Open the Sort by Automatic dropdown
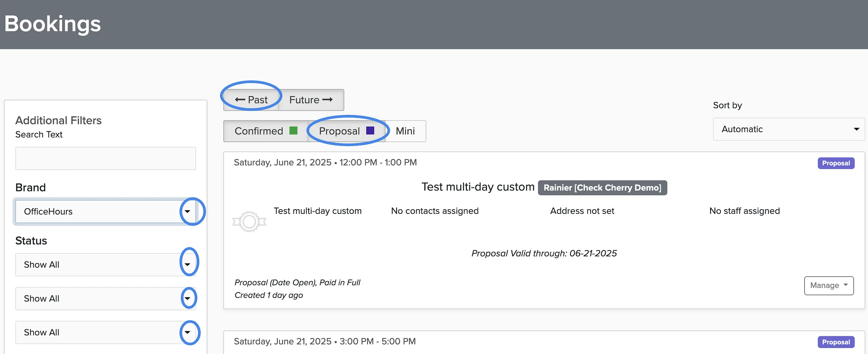The image size is (868, 354). tap(789, 129)
